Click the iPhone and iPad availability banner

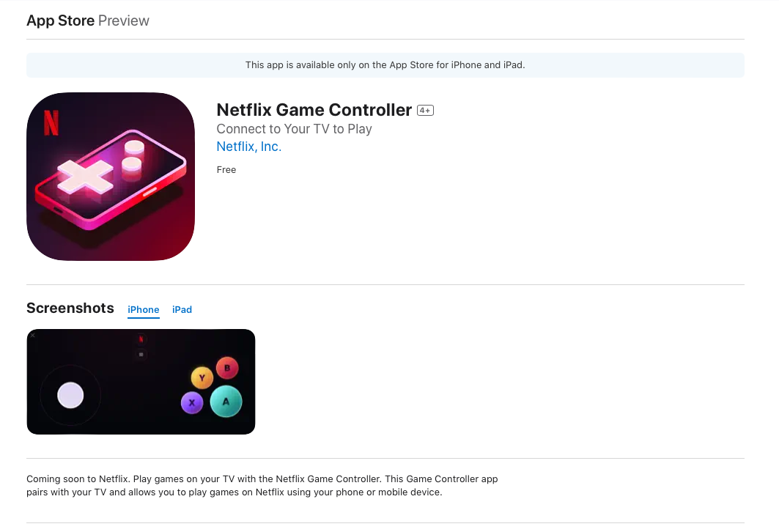pyautogui.click(x=385, y=65)
